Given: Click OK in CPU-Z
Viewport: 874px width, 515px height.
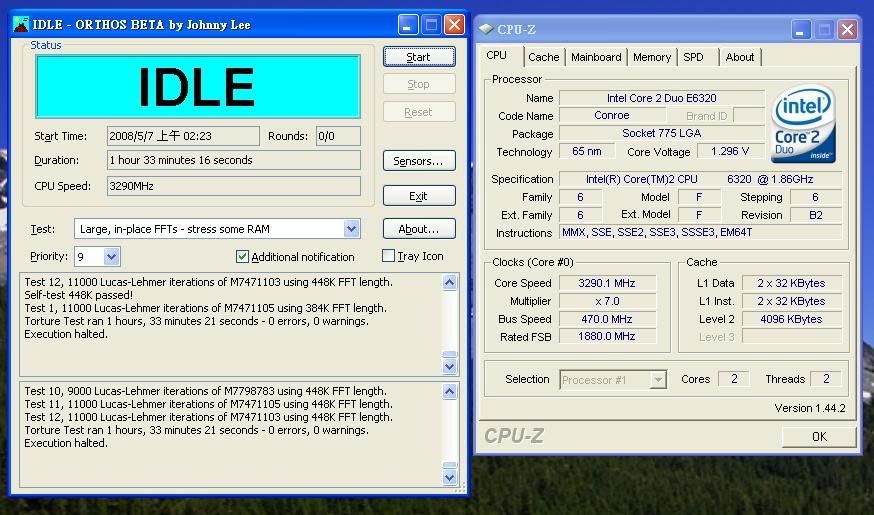Looking at the screenshot, I should pyautogui.click(x=819, y=436).
